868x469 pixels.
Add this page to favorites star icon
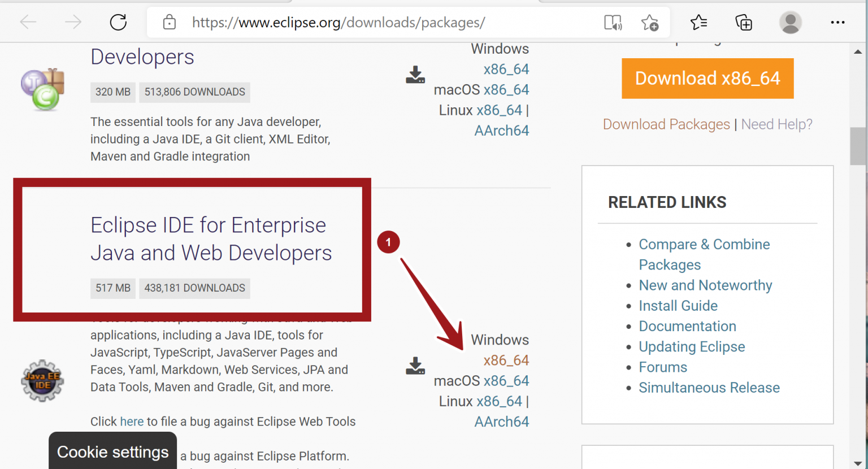[650, 23]
